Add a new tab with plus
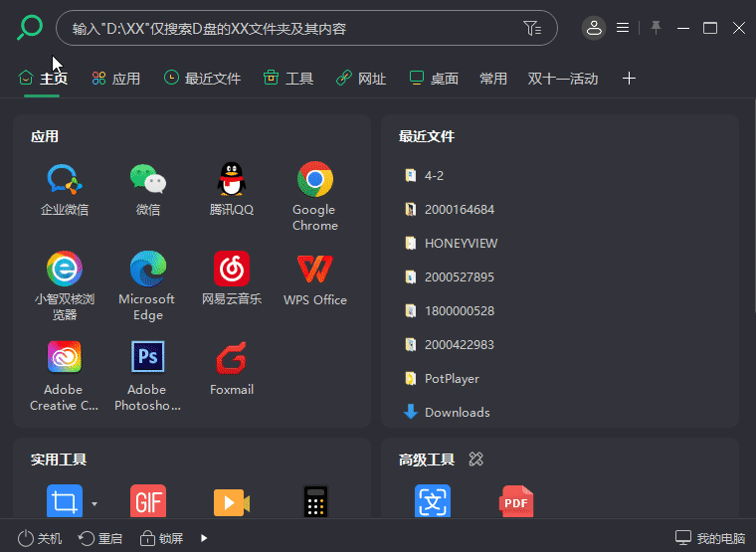The width and height of the screenshot is (756, 552). [x=629, y=79]
